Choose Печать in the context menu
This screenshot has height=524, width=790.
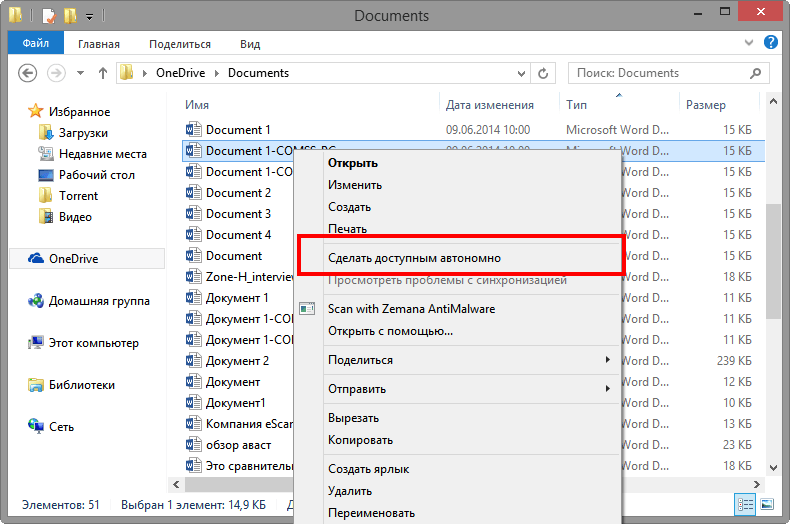[x=347, y=229]
